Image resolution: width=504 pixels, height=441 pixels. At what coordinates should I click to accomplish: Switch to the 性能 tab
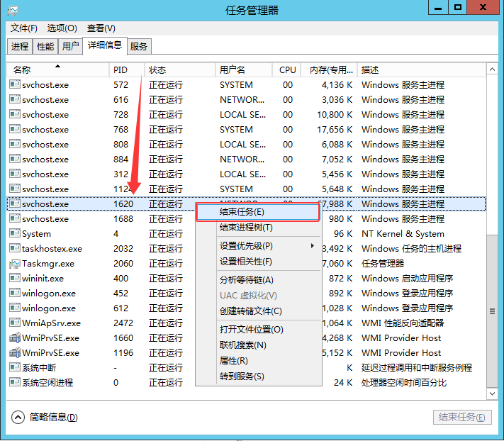(45, 47)
